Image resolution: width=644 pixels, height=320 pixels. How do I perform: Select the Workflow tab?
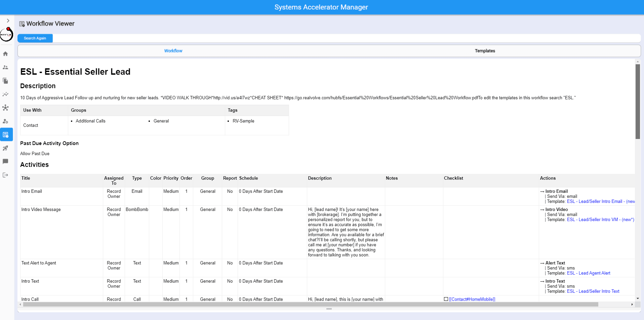[173, 51]
